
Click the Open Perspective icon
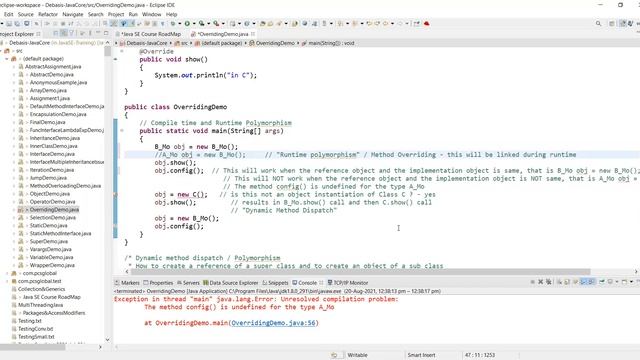611,24
